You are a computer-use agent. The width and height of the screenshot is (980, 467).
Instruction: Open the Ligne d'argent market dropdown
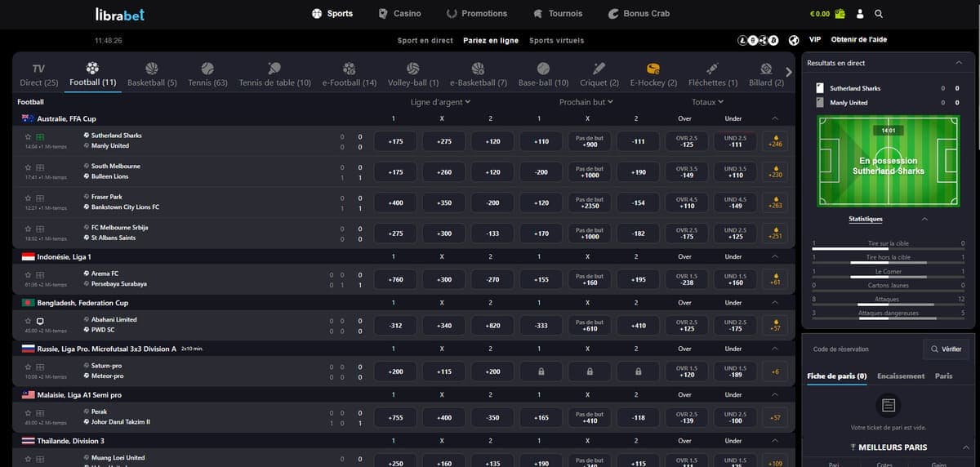coord(441,102)
